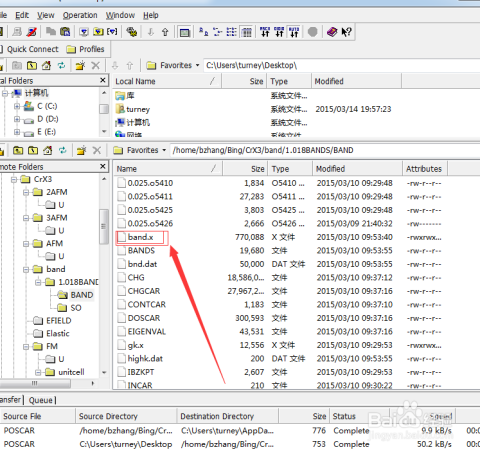The height and width of the screenshot is (452, 480).
Task: Click the delete X in local toolbar
Action: click(96, 65)
